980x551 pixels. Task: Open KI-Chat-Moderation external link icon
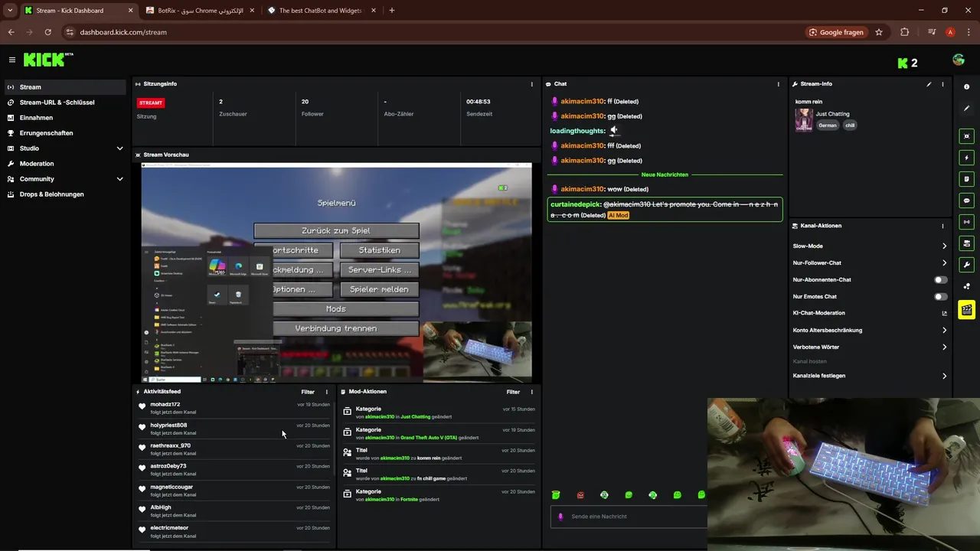[944, 313]
